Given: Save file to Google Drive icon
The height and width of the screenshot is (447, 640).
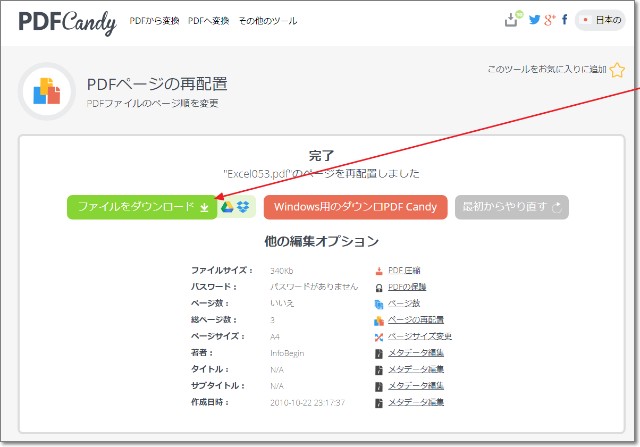Looking at the screenshot, I should [x=228, y=207].
